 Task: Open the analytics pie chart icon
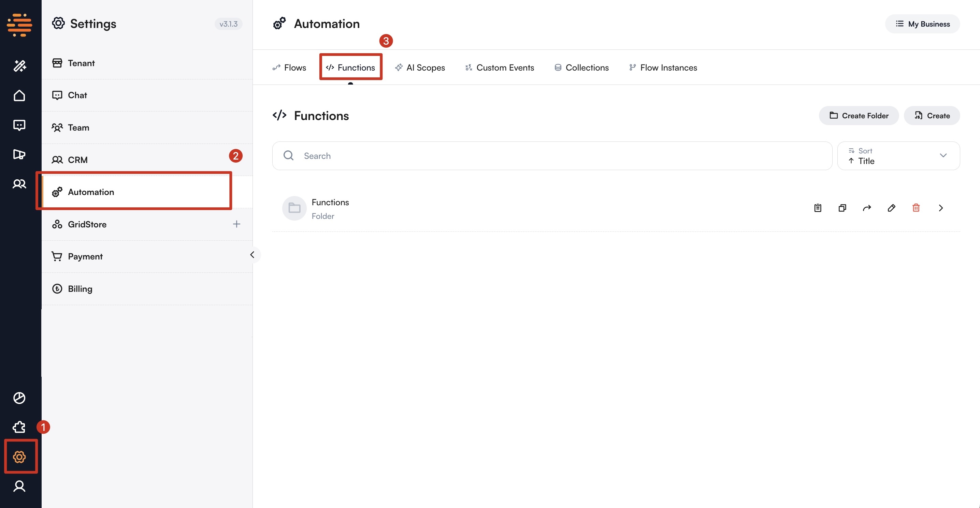(x=20, y=398)
